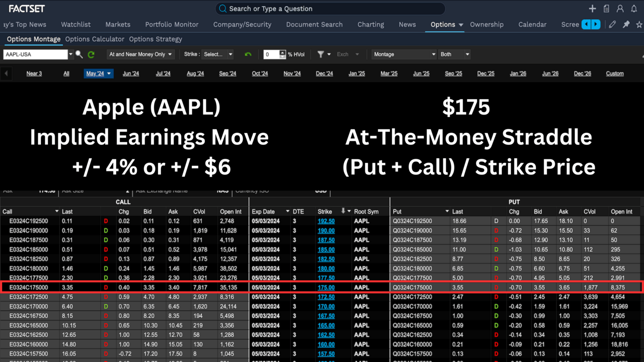Image resolution: width=644 pixels, height=362 pixels.
Task: Select the All expirations link
Action: coord(66,74)
